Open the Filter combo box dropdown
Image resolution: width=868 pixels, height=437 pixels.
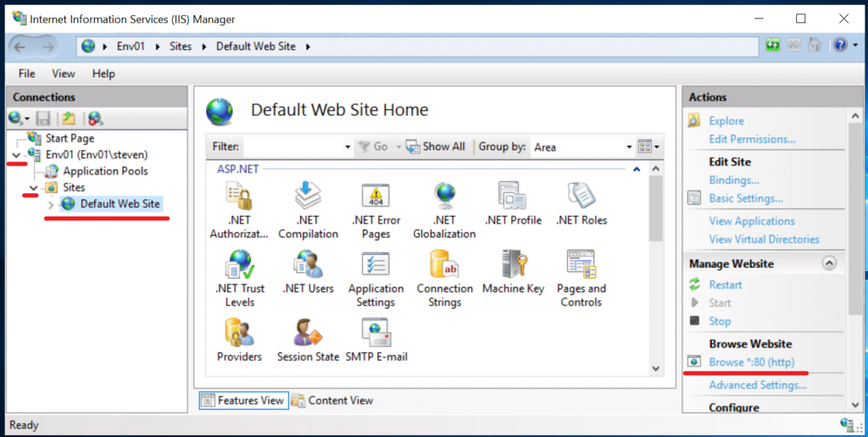tap(348, 147)
